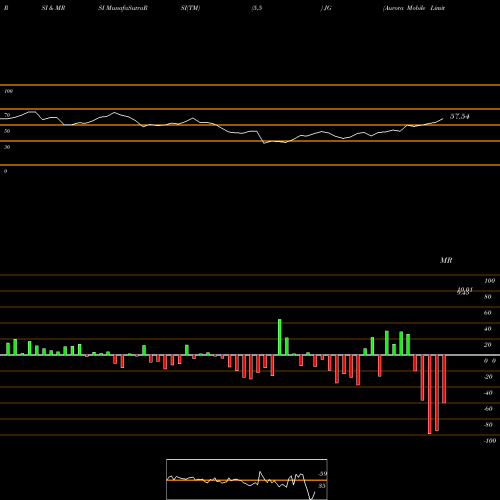The image size is (500, 500).
Task: Open the mini RSI thumbnail chart
Action: click(247, 479)
